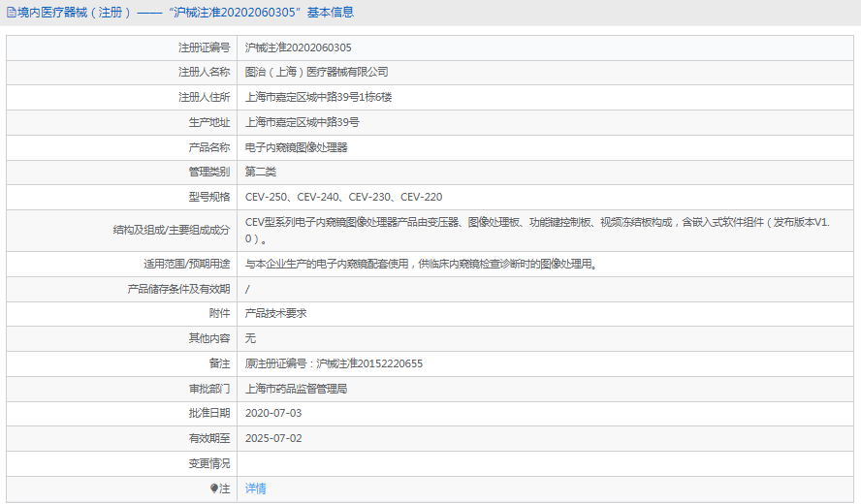Open the 详情 link

point(255,488)
